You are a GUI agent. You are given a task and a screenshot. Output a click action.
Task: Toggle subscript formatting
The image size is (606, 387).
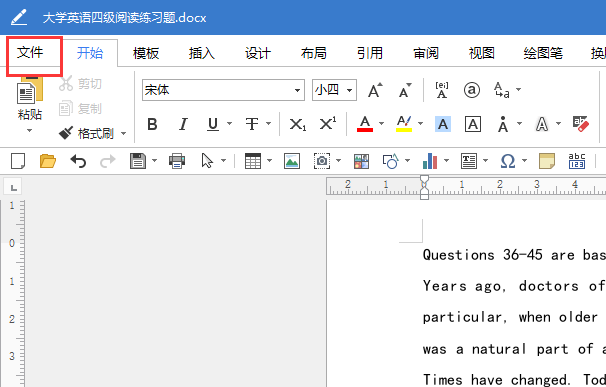298,124
